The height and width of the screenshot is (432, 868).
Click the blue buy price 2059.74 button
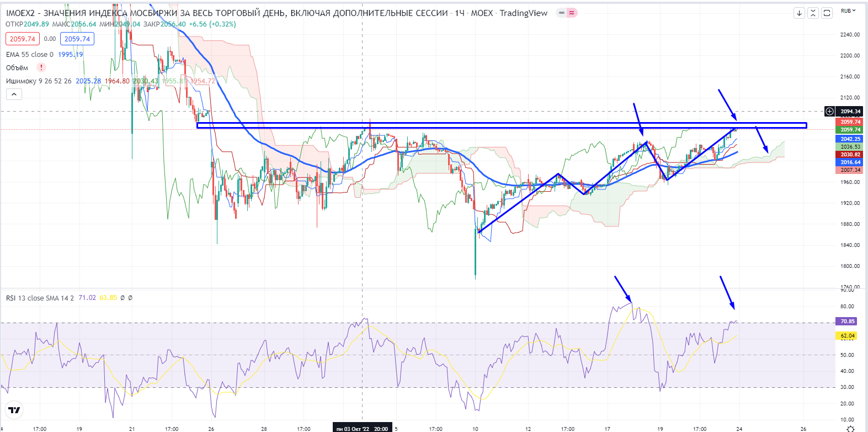[77, 39]
